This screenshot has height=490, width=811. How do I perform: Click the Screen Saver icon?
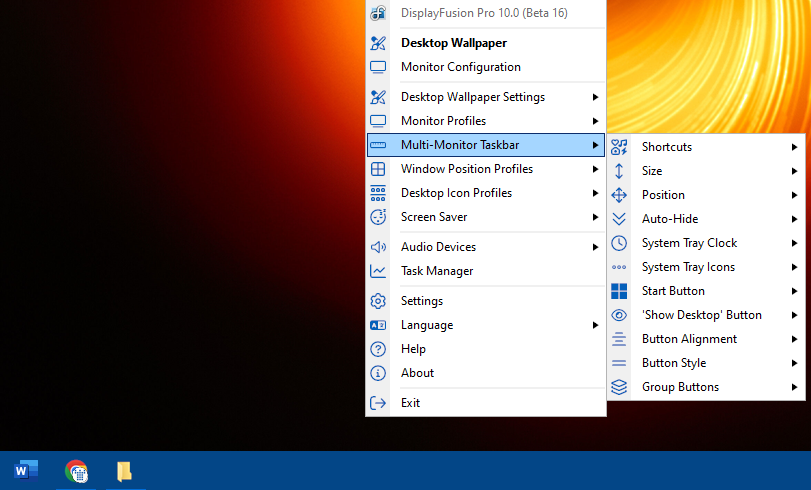[x=378, y=217]
